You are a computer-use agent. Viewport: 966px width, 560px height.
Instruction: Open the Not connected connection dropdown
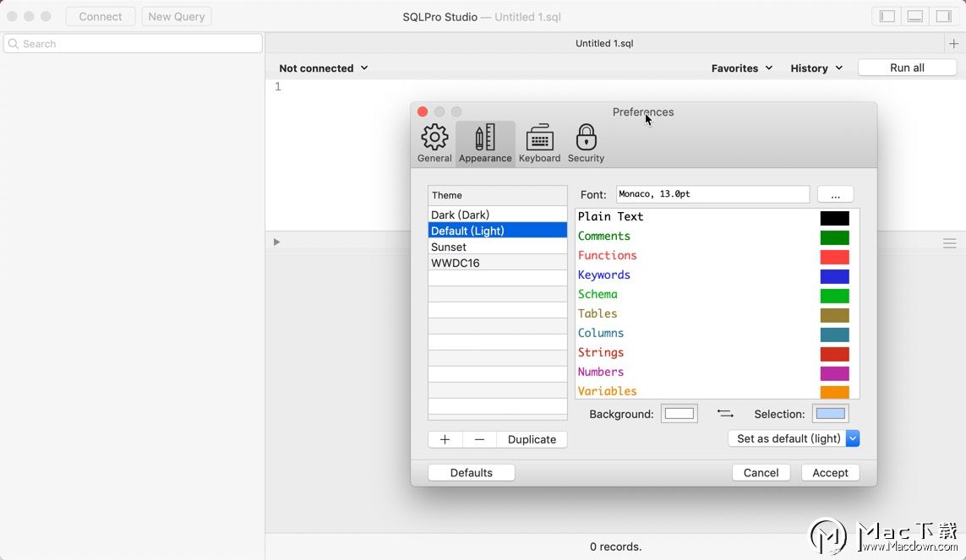tap(324, 68)
